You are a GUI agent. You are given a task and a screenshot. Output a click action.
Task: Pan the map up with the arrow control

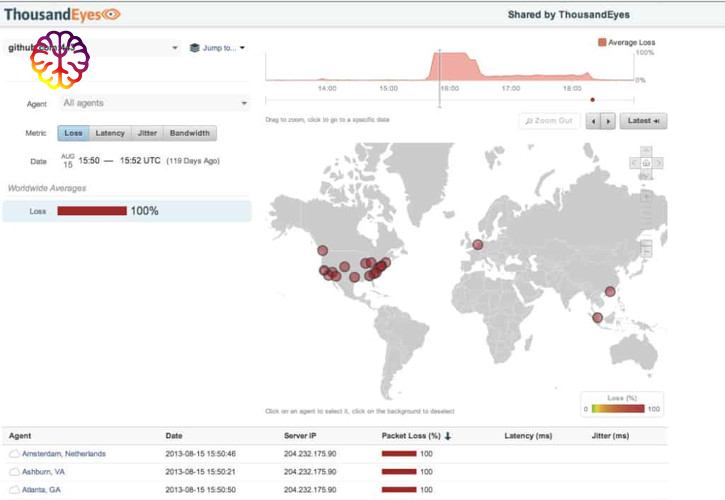[646, 151]
